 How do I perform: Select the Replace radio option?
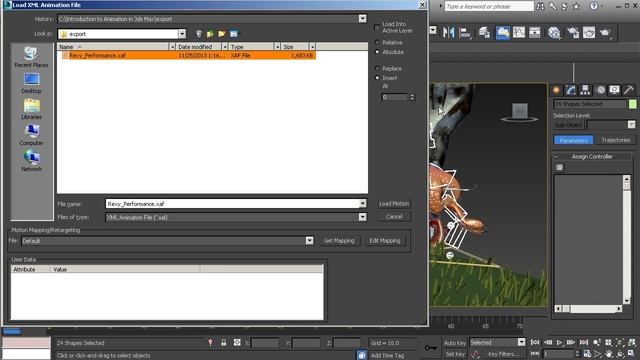(377, 68)
